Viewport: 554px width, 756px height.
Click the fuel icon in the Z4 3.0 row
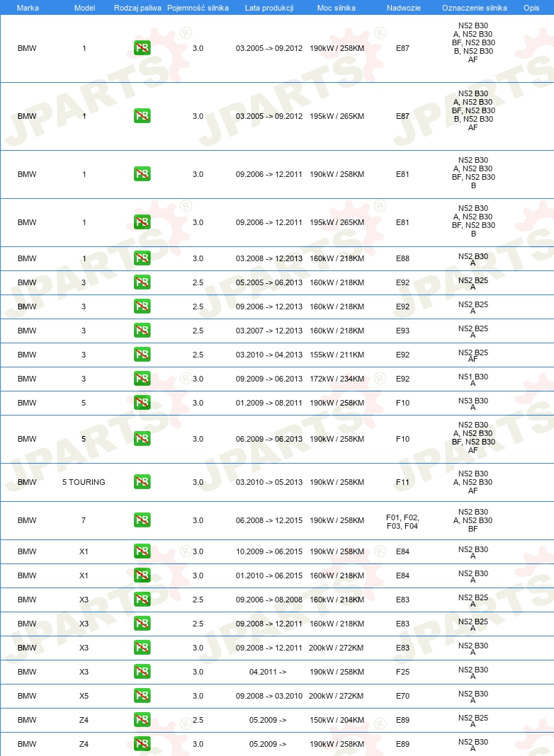click(x=142, y=744)
